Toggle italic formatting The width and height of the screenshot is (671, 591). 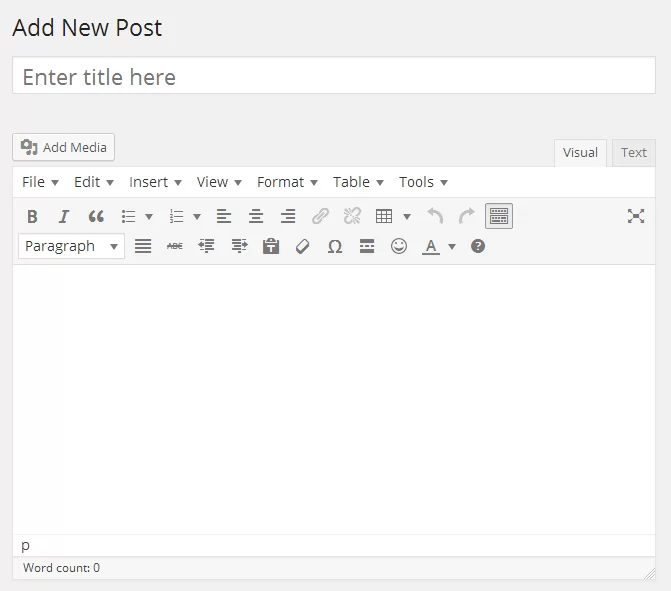click(64, 216)
